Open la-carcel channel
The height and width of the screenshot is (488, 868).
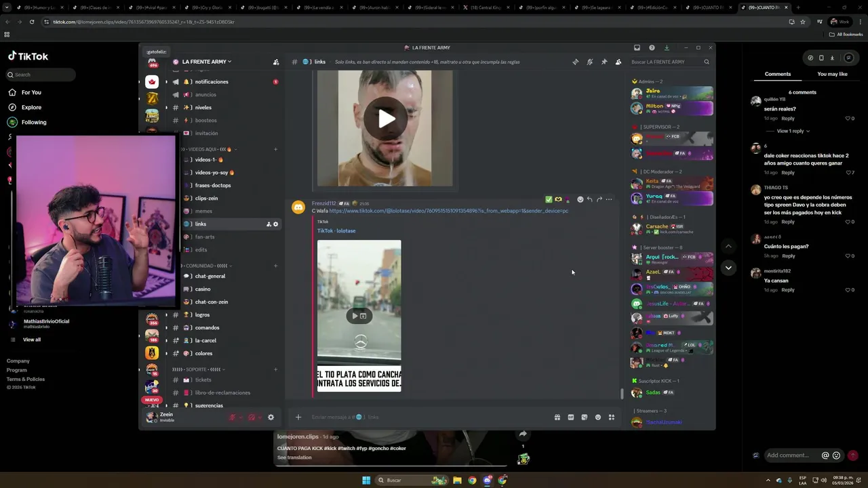pos(205,340)
